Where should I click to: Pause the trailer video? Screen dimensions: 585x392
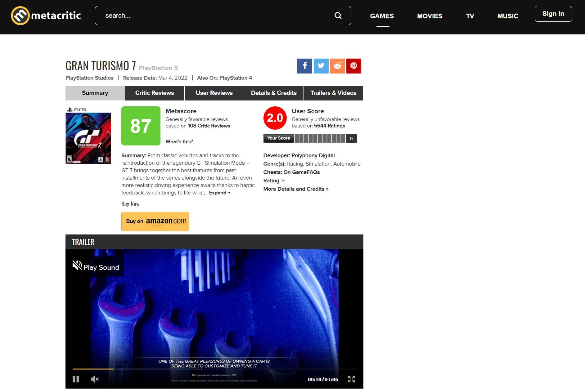[x=76, y=379]
